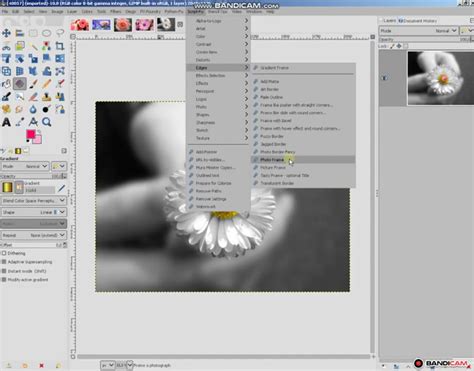Choose Translucent Border menu entry
This screenshot has width=474, height=371.
303,183
